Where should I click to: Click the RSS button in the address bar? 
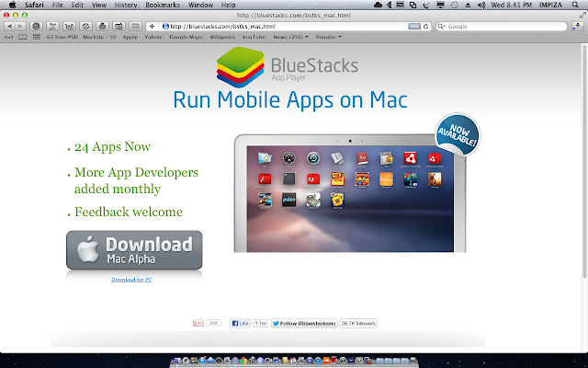[414, 27]
